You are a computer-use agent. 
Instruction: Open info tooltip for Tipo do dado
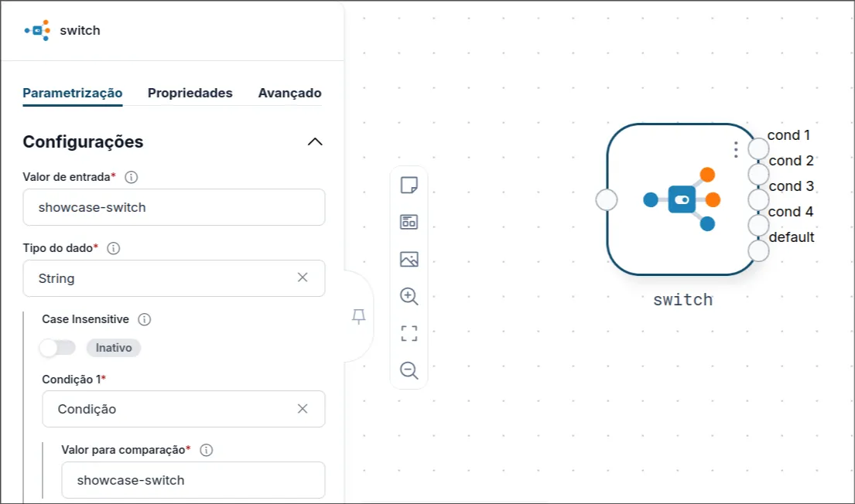(x=114, y=248)
